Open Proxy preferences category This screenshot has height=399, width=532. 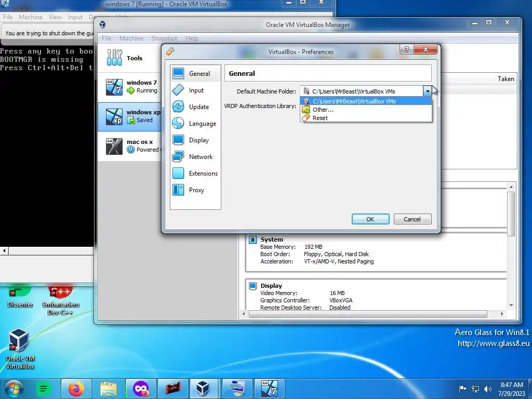(195, 190)
